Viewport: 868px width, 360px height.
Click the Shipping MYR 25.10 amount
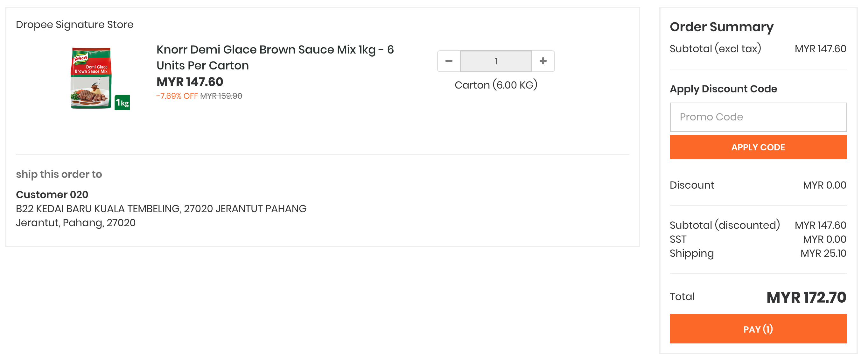(823, 253)
